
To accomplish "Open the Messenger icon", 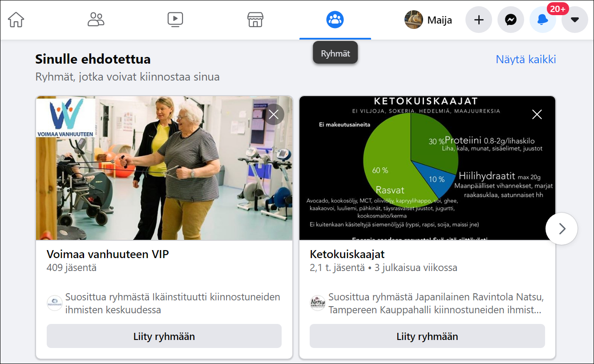I will pyautogui.click(x=511, y=20).
